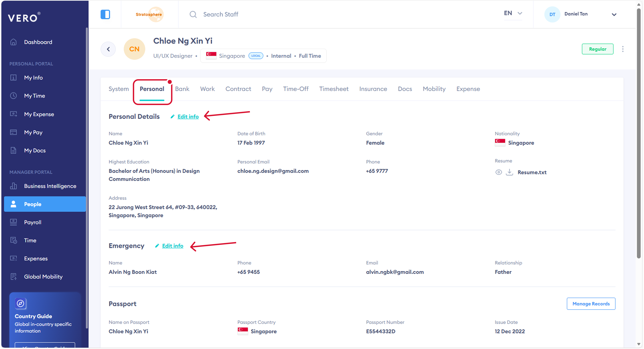Toggle the sidebar collapse icon
644x349 pixels.
(105, 14)
